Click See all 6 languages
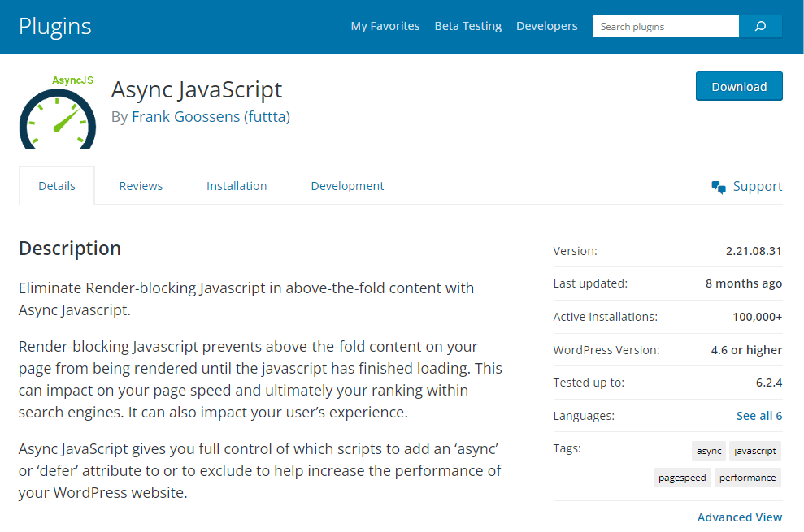 coord(759,416)
